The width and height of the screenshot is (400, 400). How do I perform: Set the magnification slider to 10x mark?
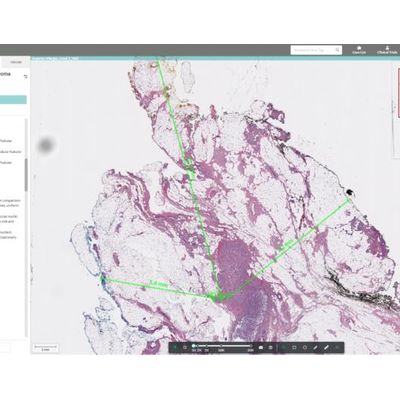(x=221, y=346)
